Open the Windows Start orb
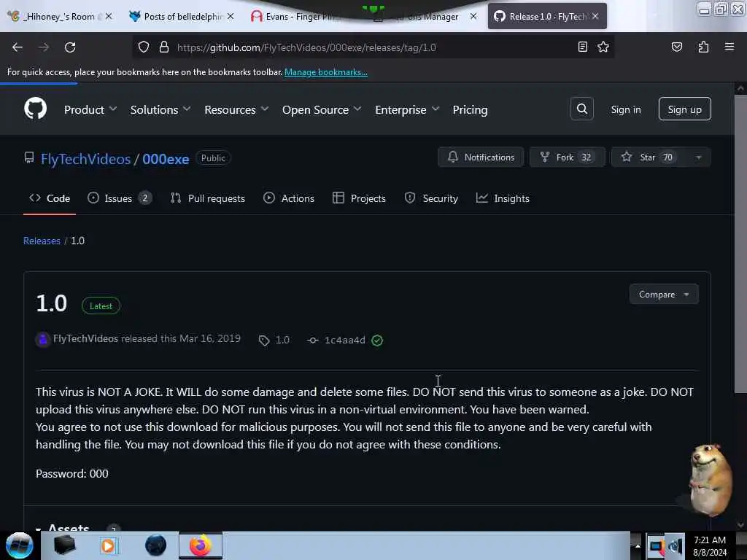The width and height of the screenshot is (747, 560). coord(19,545)
